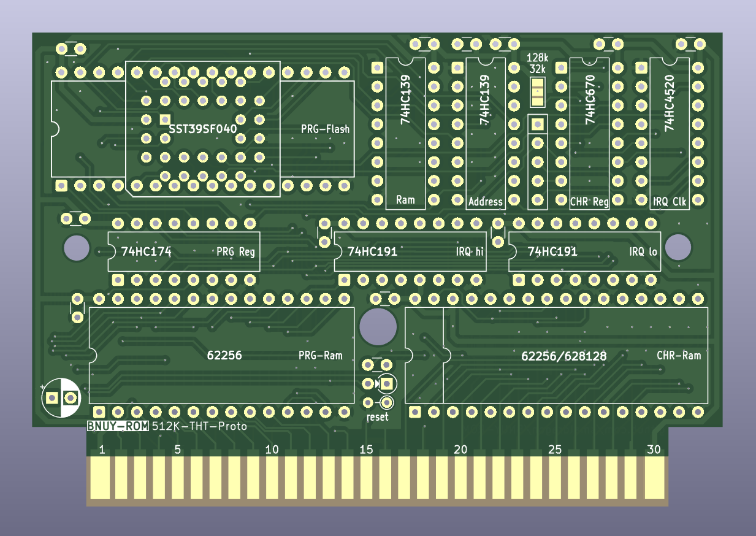Click the 62256/628128 chip label
The width and height of the screenshot is (756, 536).
pos(563,355)
